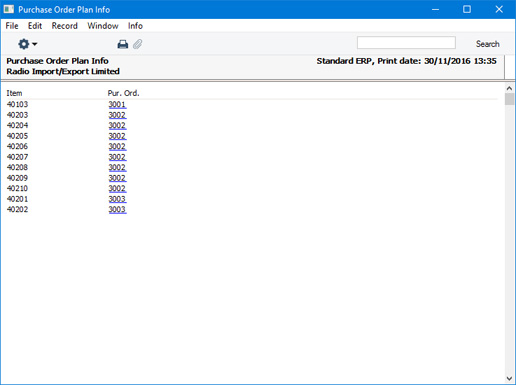Select item number 40208

[17, 167]
